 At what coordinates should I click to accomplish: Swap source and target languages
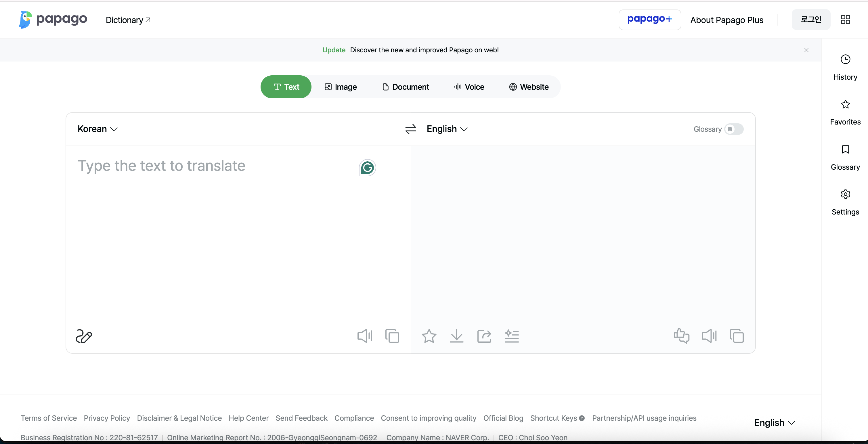point(410,129)
